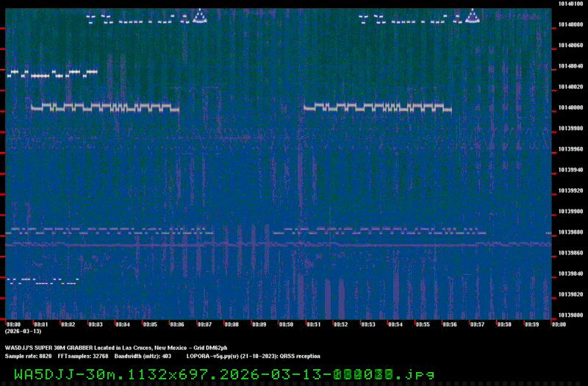Click the faint dashed signal near 10139840
The height and width of the screenshot is (386, 588).
(x=41, y=280)
